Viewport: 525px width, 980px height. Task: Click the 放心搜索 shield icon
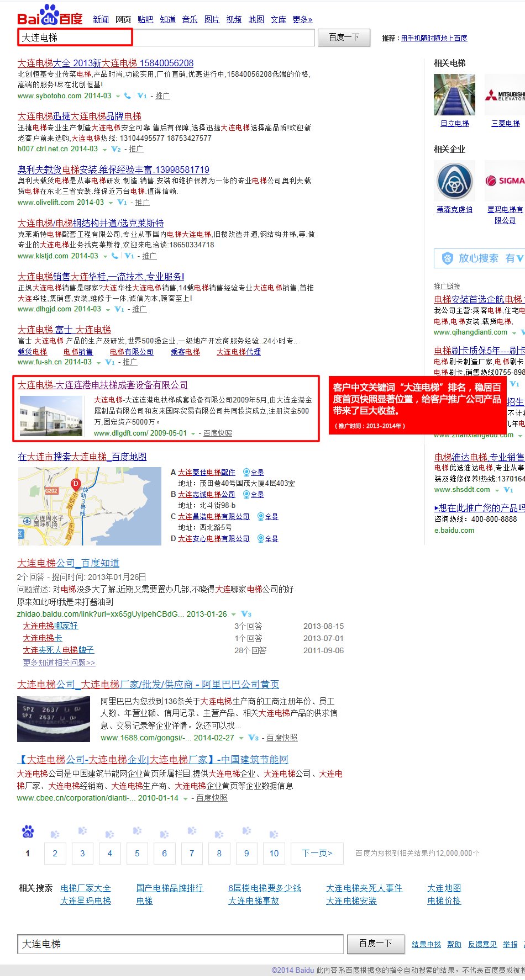coord(447,258)
